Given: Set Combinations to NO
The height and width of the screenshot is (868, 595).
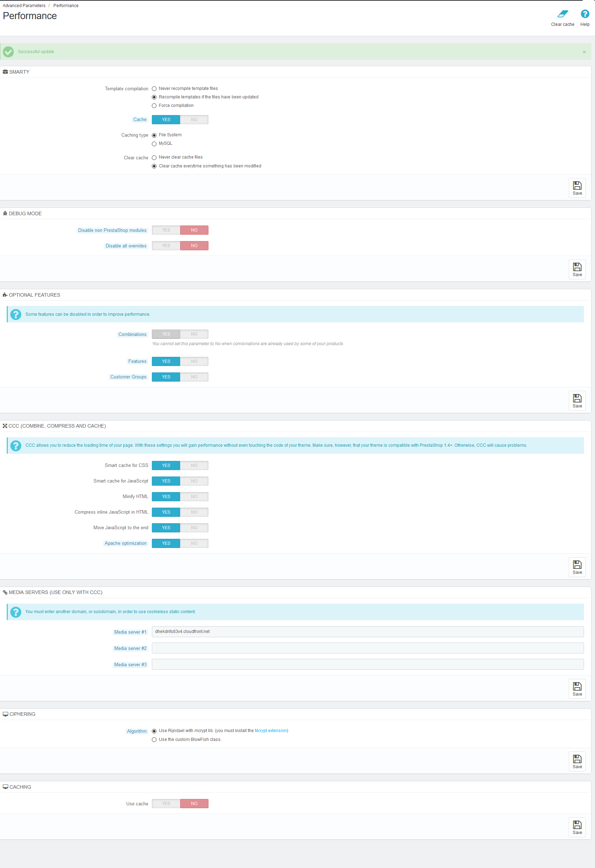Looking at the screenshot, I should coord(194,334).
